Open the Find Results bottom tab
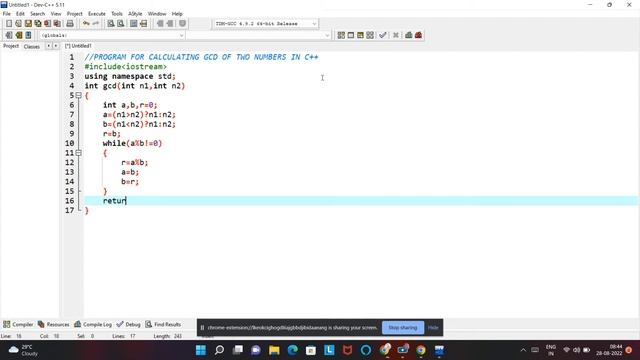The image size is (640, 360). pos(163,324)
